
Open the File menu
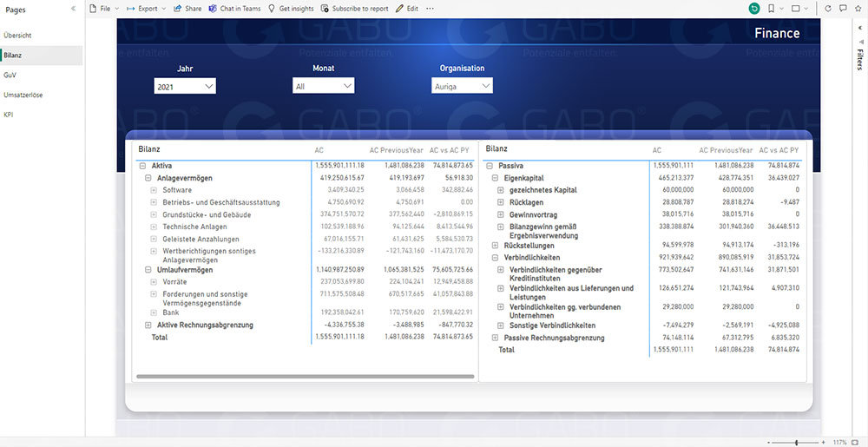(103, 9)
